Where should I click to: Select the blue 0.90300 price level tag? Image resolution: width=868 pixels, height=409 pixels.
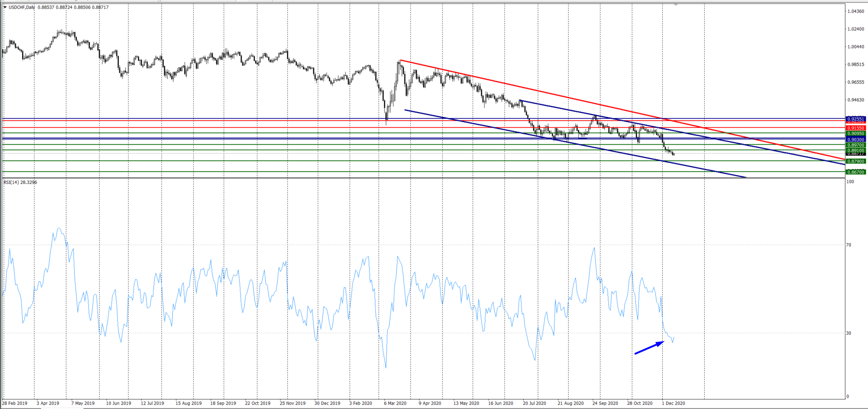coord(855,140)
